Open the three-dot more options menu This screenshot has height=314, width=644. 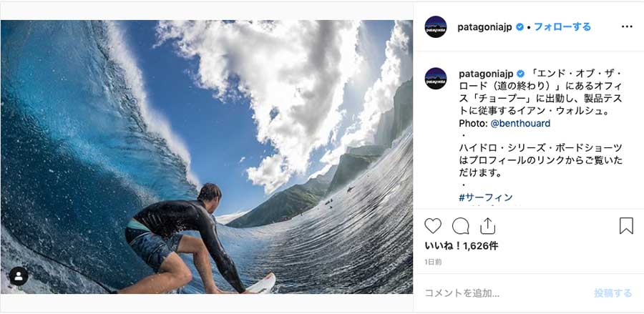[627, 26]
